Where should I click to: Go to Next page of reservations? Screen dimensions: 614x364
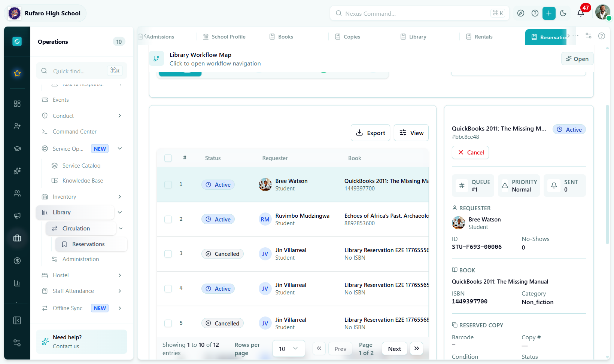395,349
